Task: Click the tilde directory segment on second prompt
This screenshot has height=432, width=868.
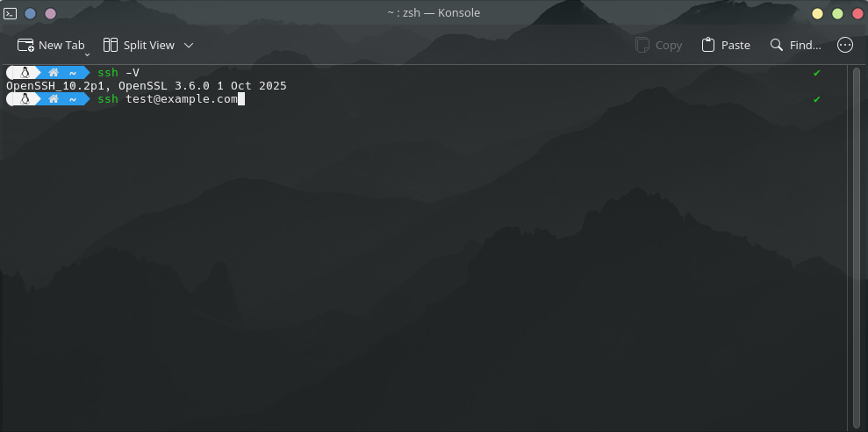Action: (73, 99)
